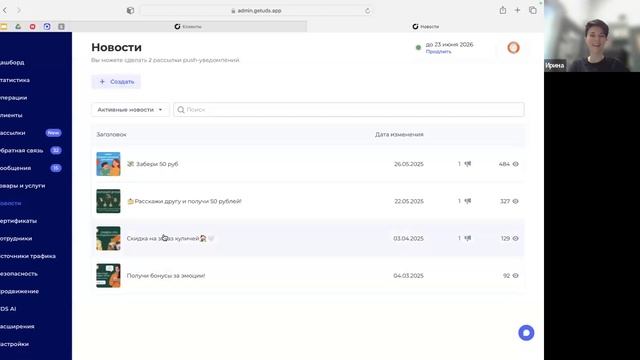Open Расширения in the sidebar
This screenshot has width=640, height=360.
click(x=17, y=326)
